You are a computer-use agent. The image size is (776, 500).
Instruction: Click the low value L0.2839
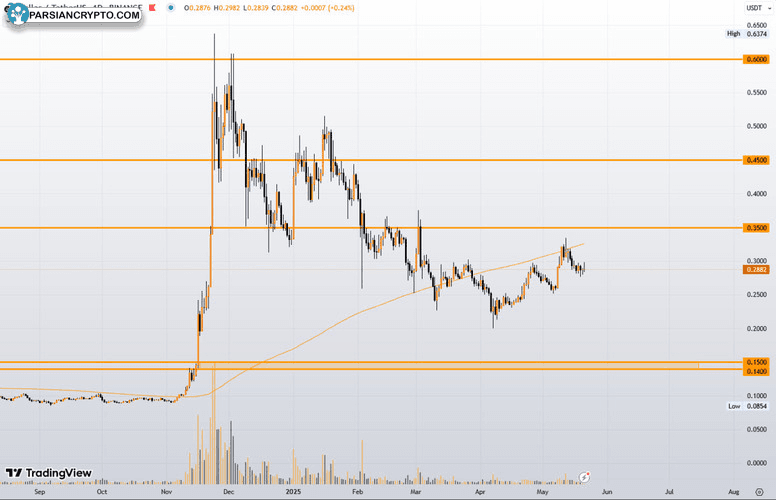[254, 8]
